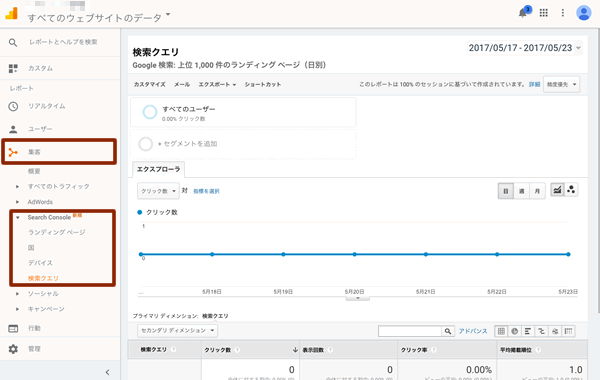This screenshot has height=380, width=600.
Task: Select the data table view icon
Action: 501,331
